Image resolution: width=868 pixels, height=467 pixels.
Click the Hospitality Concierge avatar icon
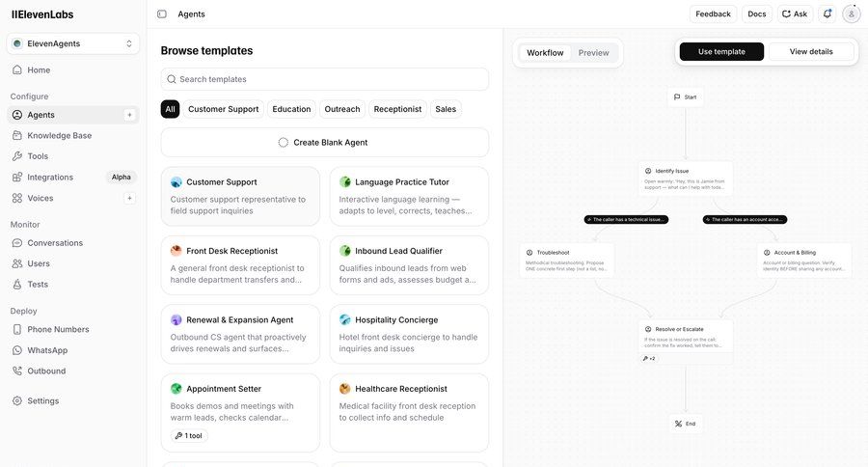point(345,319)
